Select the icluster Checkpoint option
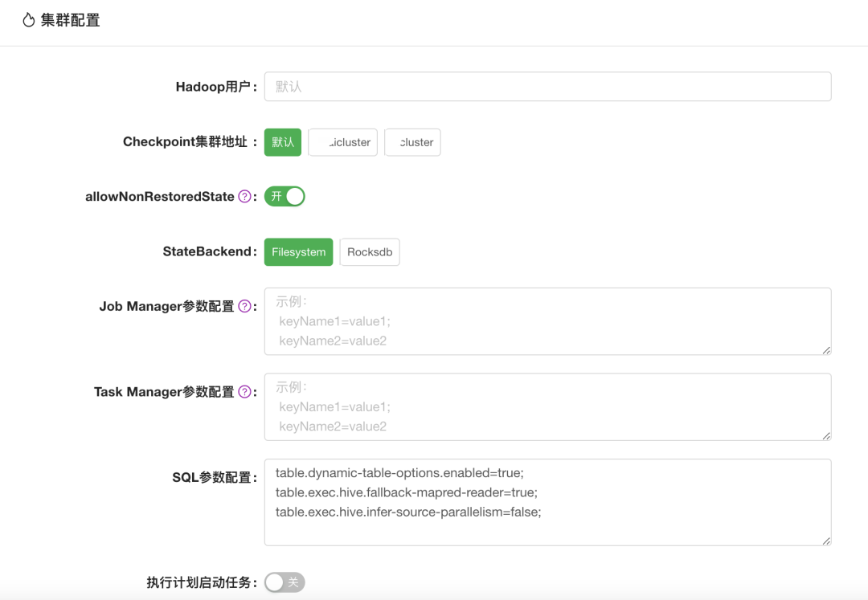Screen dimensions: 868x600 (342, 142)
